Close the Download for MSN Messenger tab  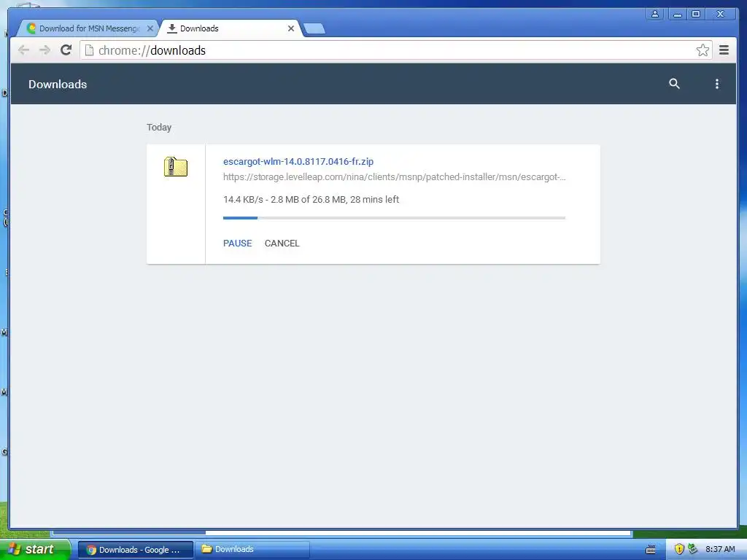[150, 28]
